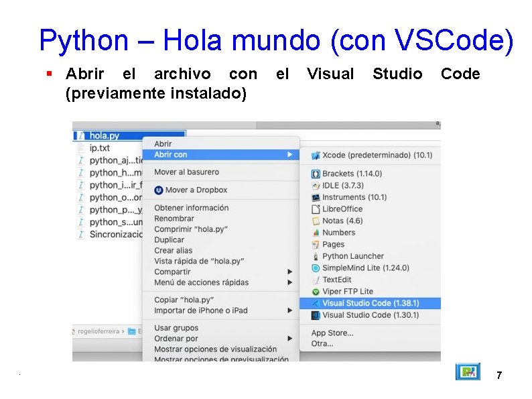Click the Visual Studio Code 1.30.1 icon
This screenshot has height=399, width=532.
pos(316,315)
